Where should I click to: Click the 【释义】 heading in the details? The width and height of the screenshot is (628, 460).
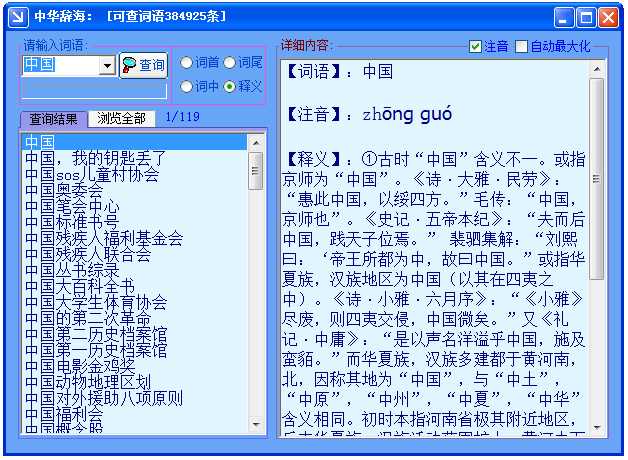pos(314,159)
